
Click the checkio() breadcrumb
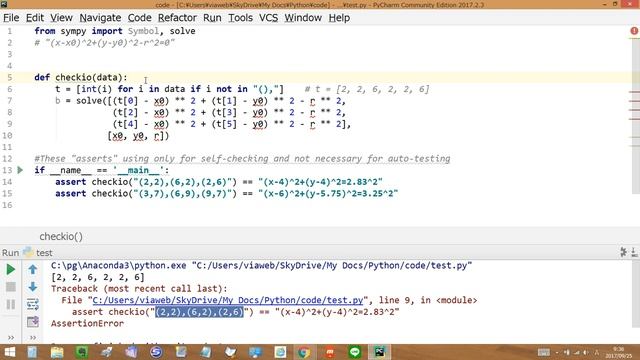click(61, 236)
